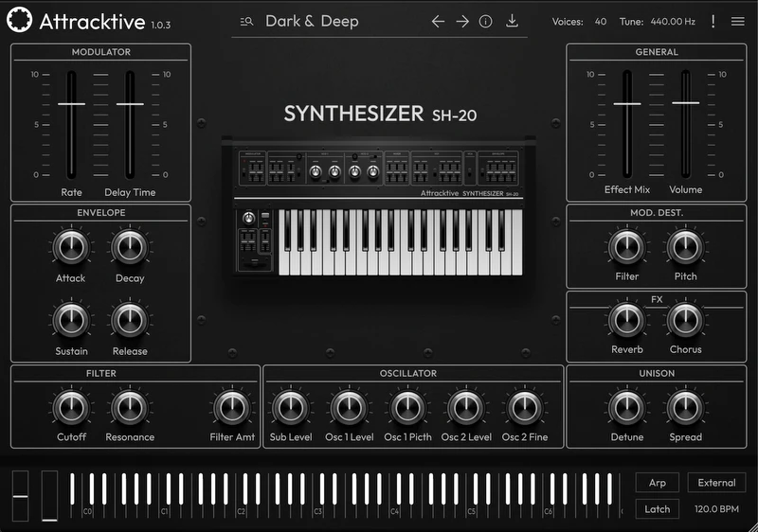Viewport: 758px width, 532px height.
Task: Open the preset browser search icon
Action: point(246,22)
